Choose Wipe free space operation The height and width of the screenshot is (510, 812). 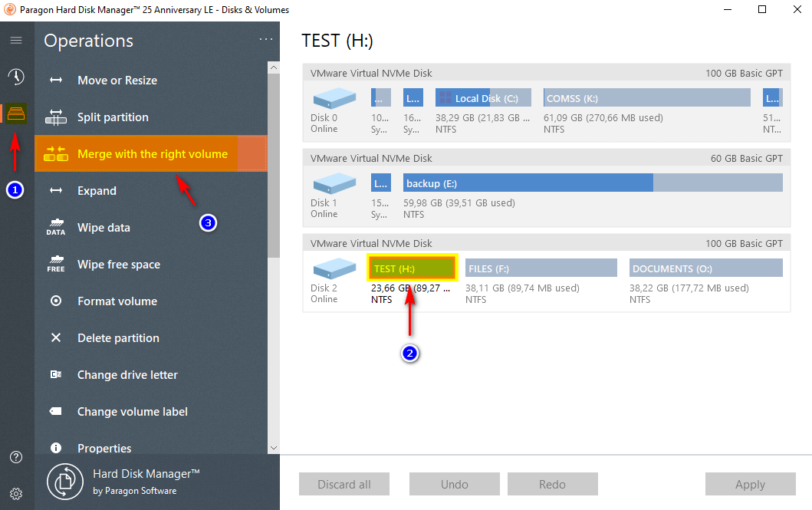pyautogui.click(x=151, y=264)
